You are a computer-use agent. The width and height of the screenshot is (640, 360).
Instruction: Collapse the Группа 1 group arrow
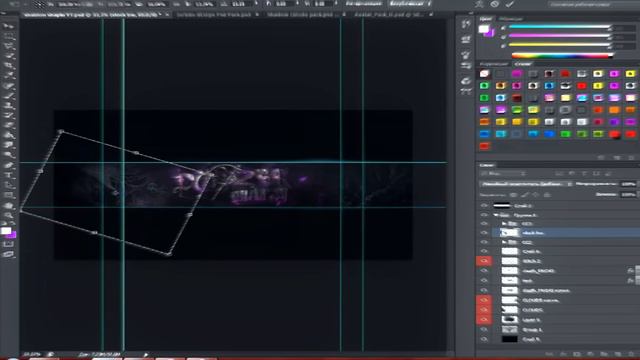[x=496, y=215]
